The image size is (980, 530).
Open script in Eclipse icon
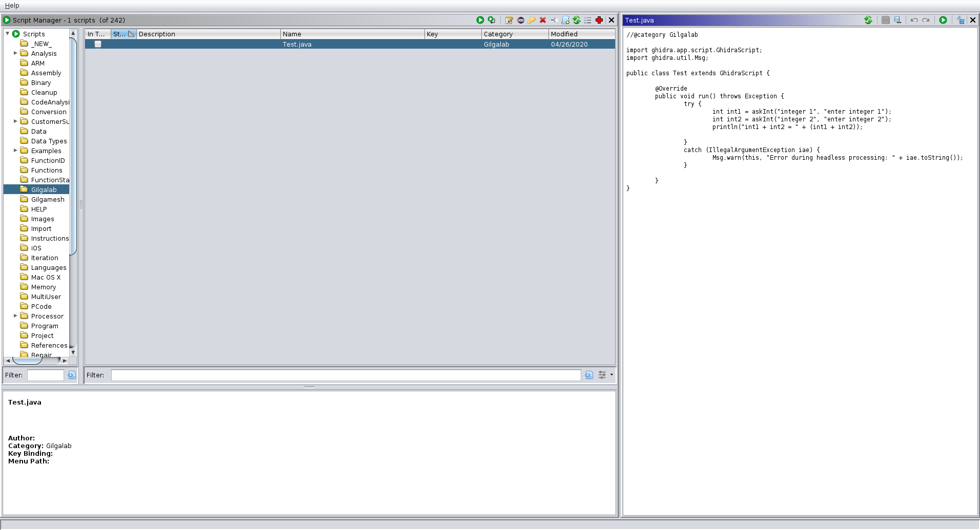pyautogui.click(x=521, y=20)
